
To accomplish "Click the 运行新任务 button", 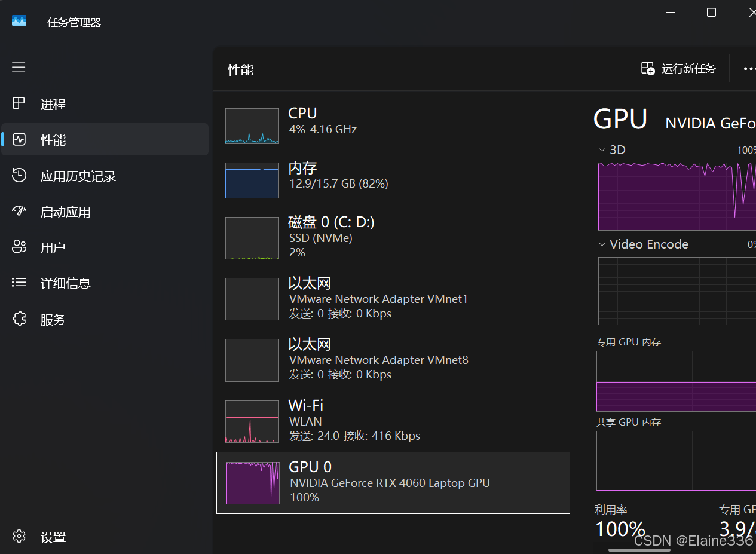I will pos(678,69).
